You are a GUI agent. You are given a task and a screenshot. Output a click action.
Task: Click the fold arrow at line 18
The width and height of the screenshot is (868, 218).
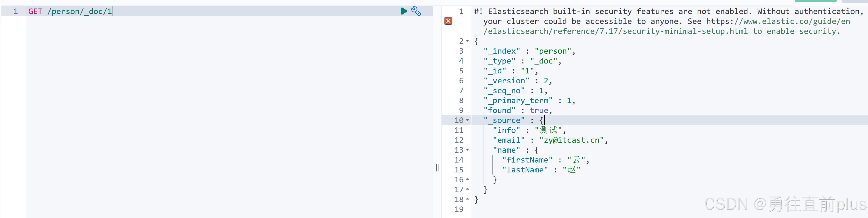(468, 199)
